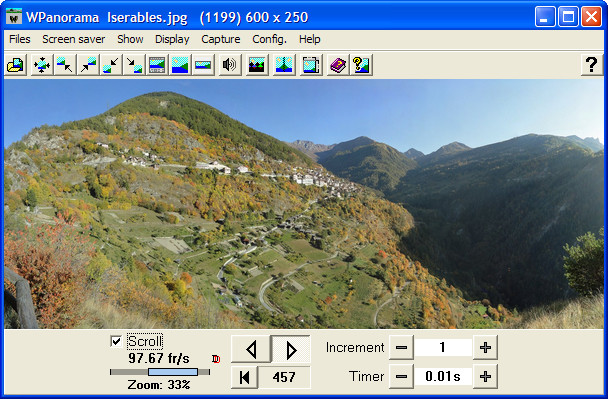
Task: Decrease Timer with the minus button
Action: tap(401, 376)
